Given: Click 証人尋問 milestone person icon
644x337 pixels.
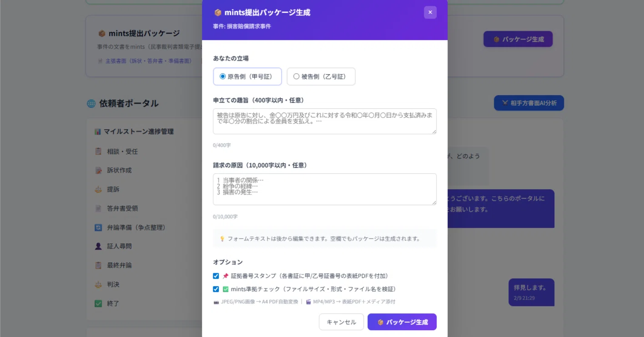Looking at the screenshot, I should click(98, 246).
